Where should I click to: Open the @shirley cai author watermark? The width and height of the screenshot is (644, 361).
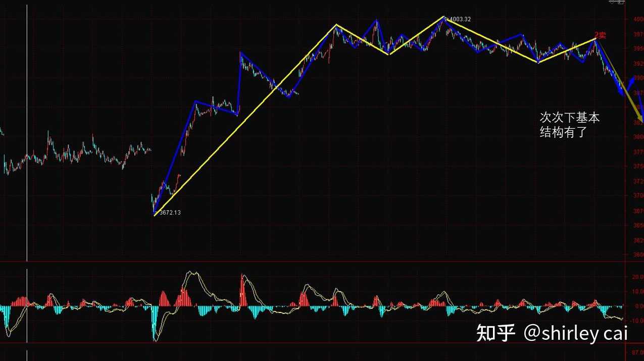(x=575, y=333)
